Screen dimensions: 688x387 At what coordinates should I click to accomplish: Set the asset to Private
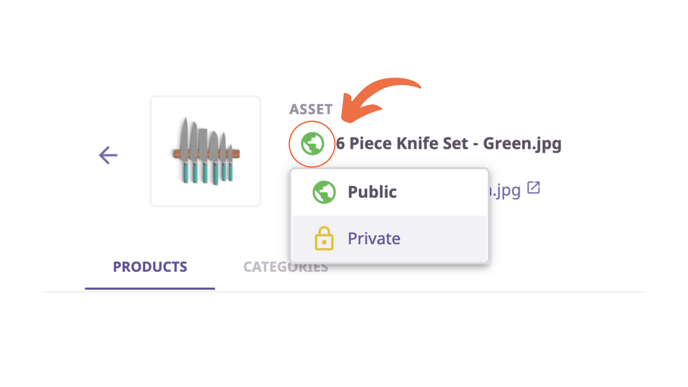pyautogui.click(x=390, y=239)
